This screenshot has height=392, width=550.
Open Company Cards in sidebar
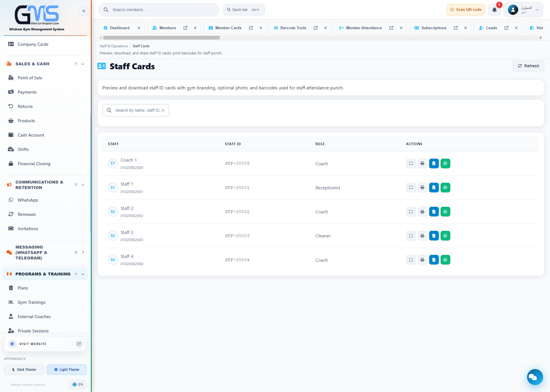[33, 44]
